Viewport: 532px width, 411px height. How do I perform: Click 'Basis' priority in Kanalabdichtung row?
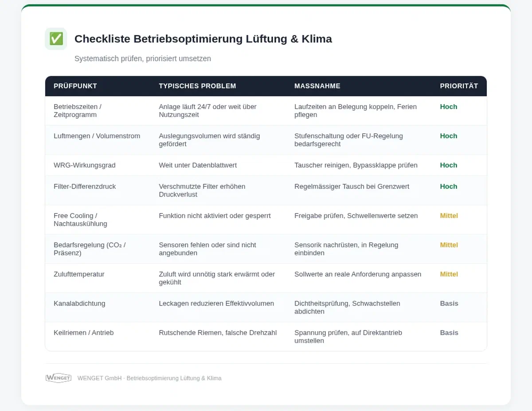[449, 303]
